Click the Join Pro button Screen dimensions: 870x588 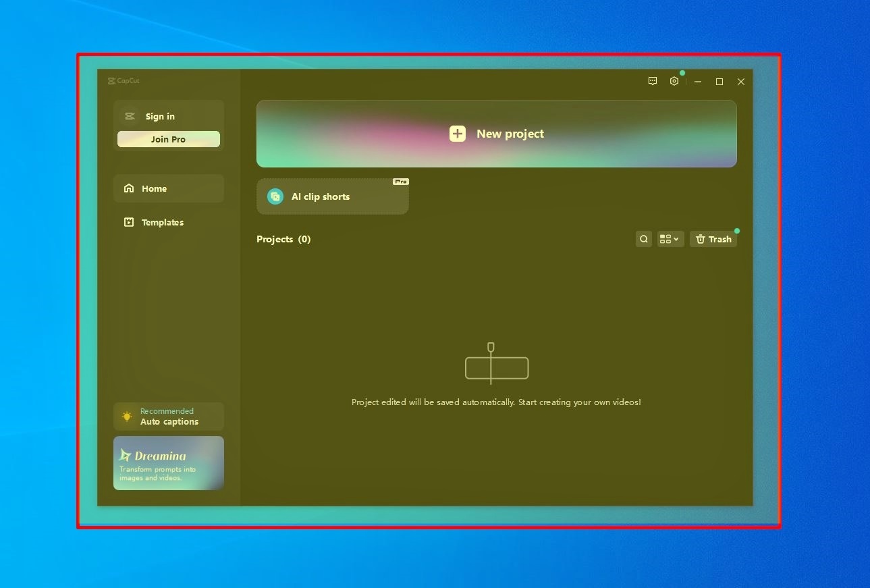(169, 139)
